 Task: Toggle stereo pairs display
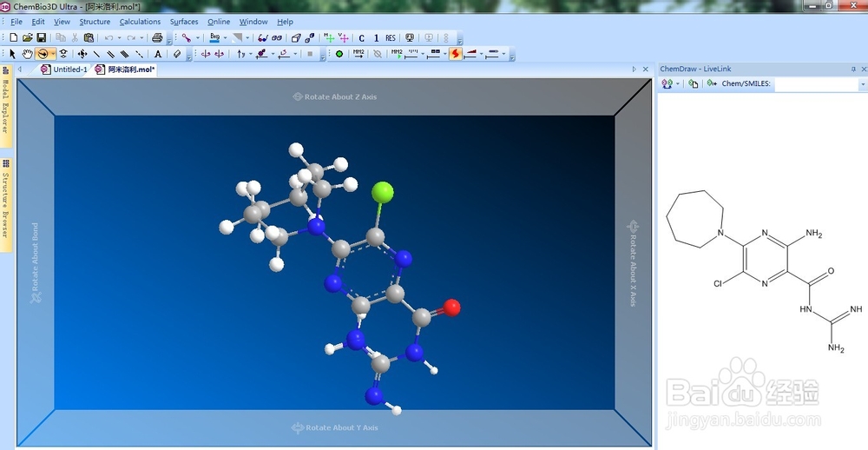click(x=277, y=37)
